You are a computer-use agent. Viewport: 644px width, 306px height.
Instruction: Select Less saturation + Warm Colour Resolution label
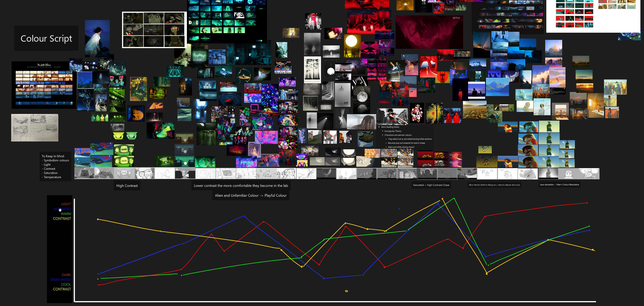pos(559,184)
